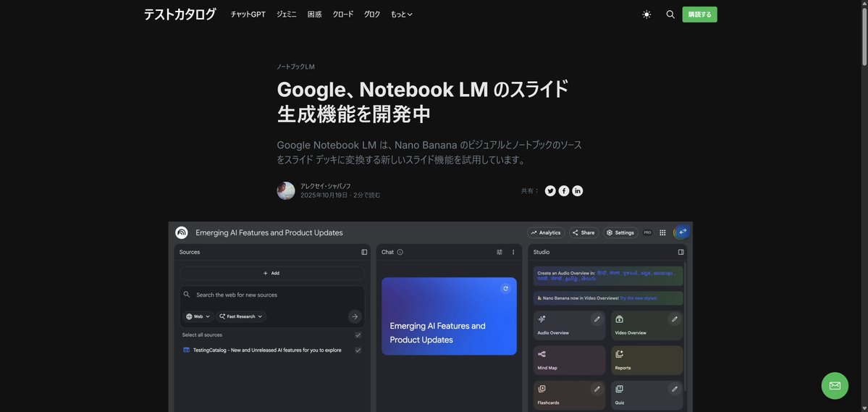868x412 pixels.
Task: Open the Video Overview tile
Action: 647,325
